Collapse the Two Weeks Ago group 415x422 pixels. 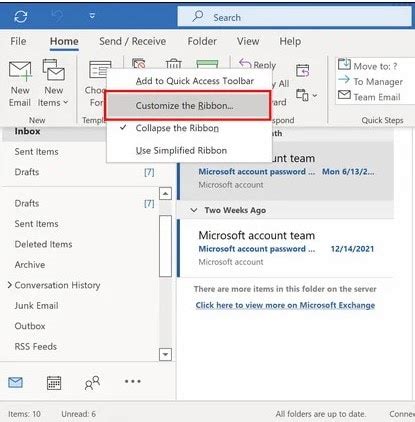tap(194, 210)
